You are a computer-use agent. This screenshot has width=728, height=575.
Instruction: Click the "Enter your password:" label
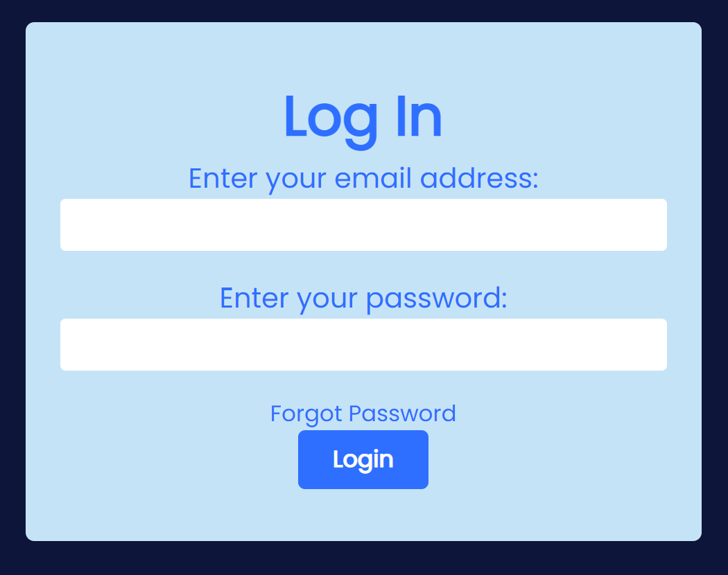pos(363,299)
